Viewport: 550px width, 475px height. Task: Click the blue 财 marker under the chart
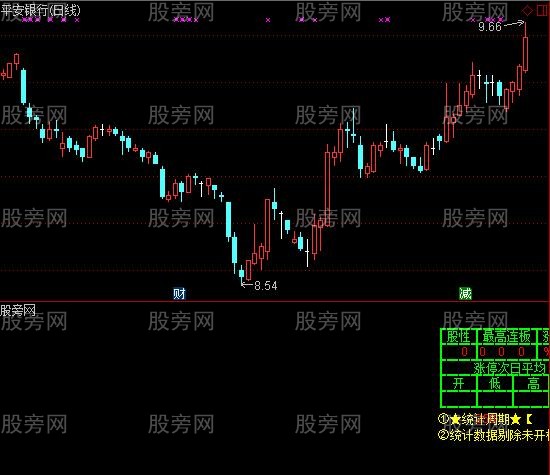click(179, 293)
